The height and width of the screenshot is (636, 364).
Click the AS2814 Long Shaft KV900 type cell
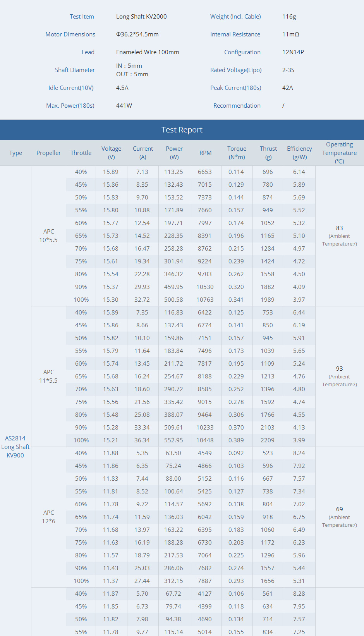15,447
